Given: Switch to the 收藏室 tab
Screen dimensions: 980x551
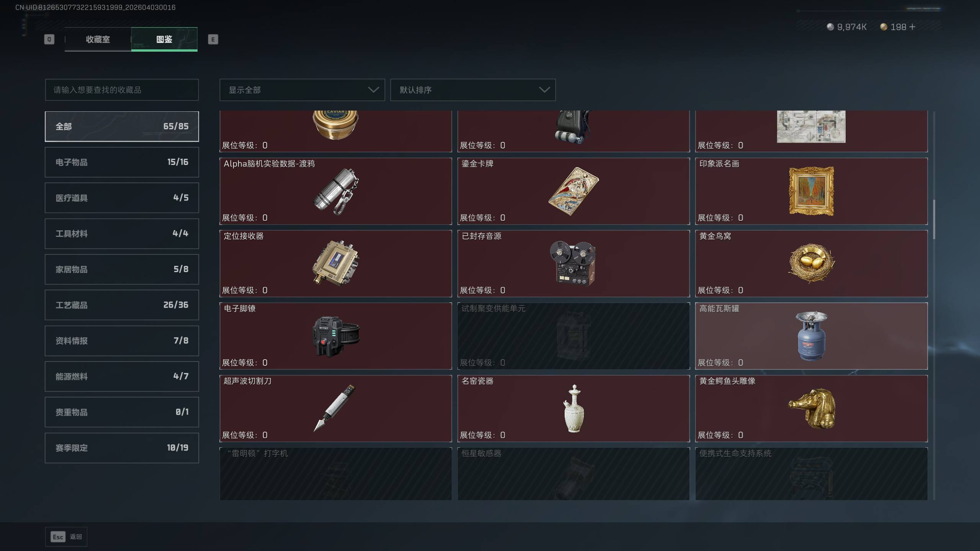Looking at the screenshot, I should [98, 39].
